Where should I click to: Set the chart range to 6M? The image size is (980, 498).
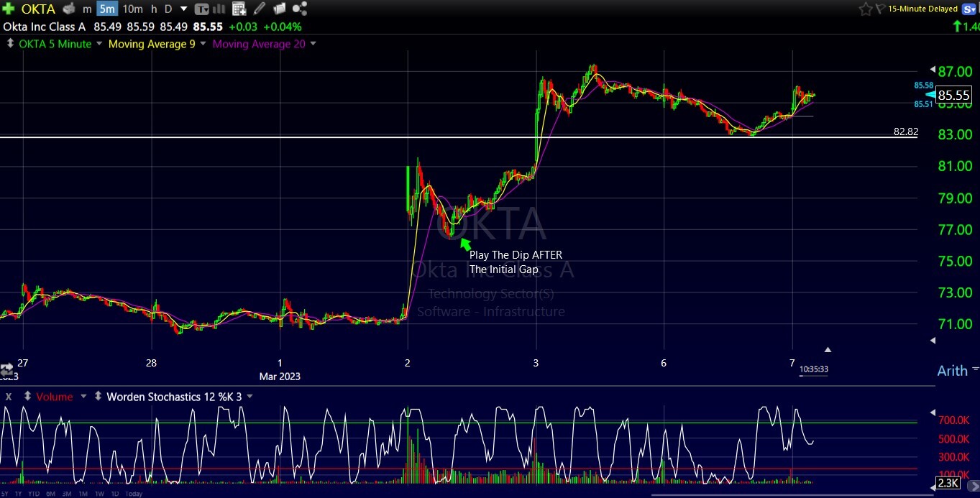[50, 494]
